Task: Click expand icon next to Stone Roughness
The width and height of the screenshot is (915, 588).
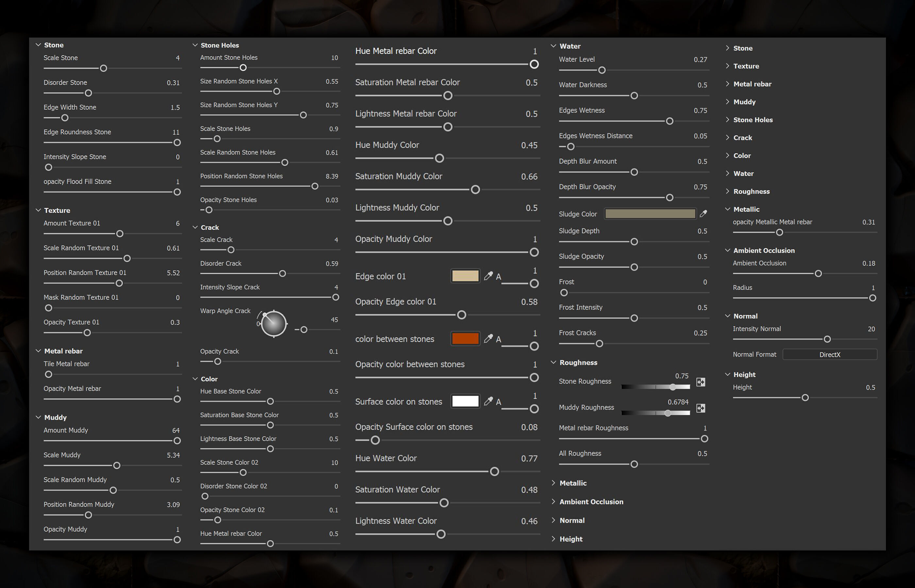Action: 700,382
